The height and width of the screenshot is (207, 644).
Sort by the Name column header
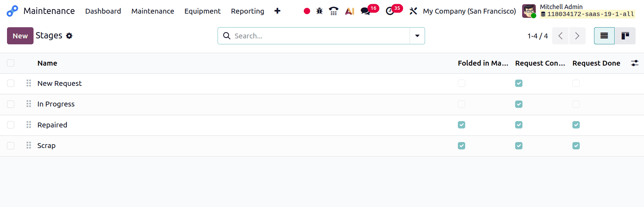pyautogui.click(x=47, y=63)
